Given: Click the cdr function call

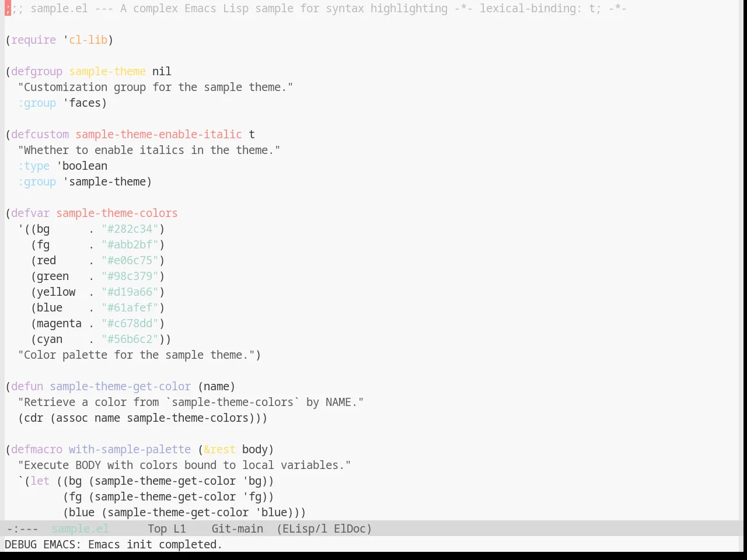Looking at the screenshot, I should [33, 418].
